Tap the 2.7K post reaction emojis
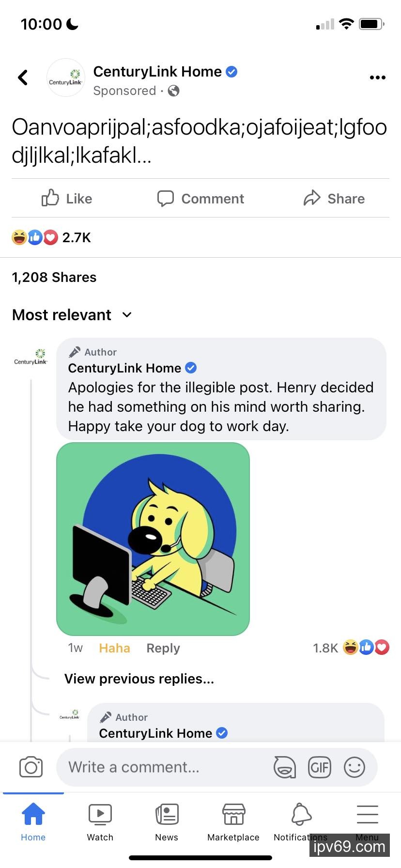Viewport: 401px width, 868px height. tap(35, 237)
